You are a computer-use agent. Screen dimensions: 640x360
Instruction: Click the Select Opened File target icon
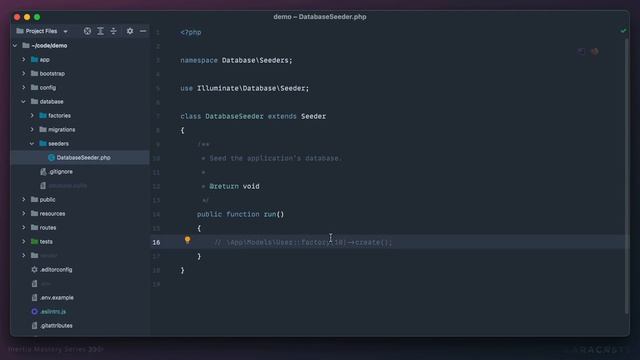coord(87,31)
